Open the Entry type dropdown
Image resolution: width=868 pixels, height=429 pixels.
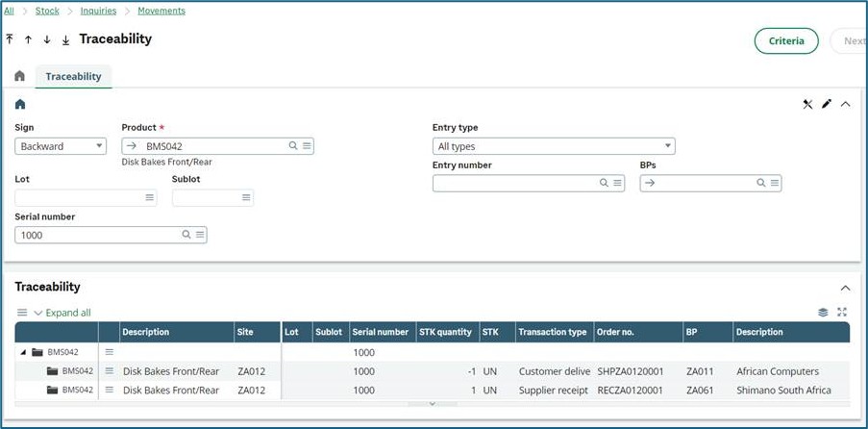point(554,146)
